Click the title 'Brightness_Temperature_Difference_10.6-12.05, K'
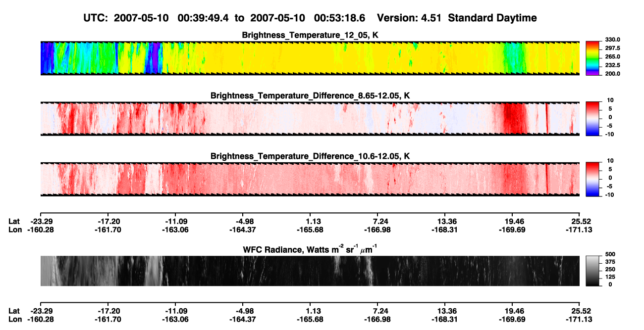 point(310,156)
